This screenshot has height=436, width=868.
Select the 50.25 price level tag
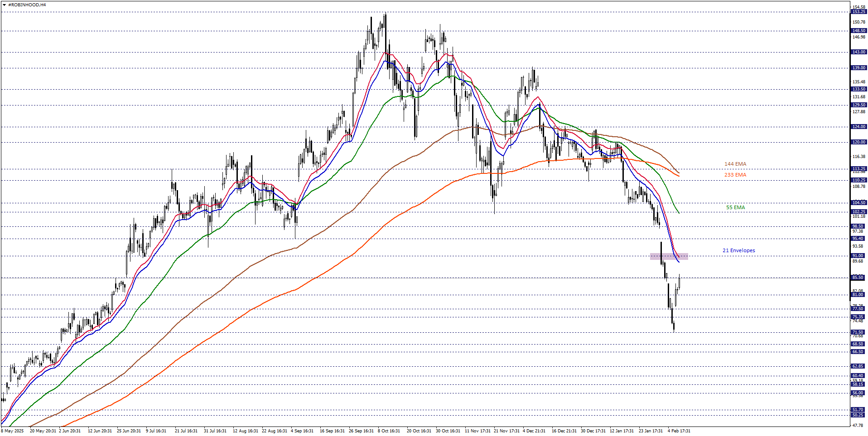858,415
